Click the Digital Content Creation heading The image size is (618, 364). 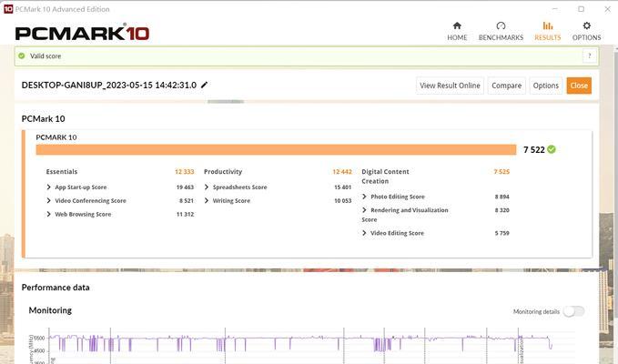[x=385, y=177]
